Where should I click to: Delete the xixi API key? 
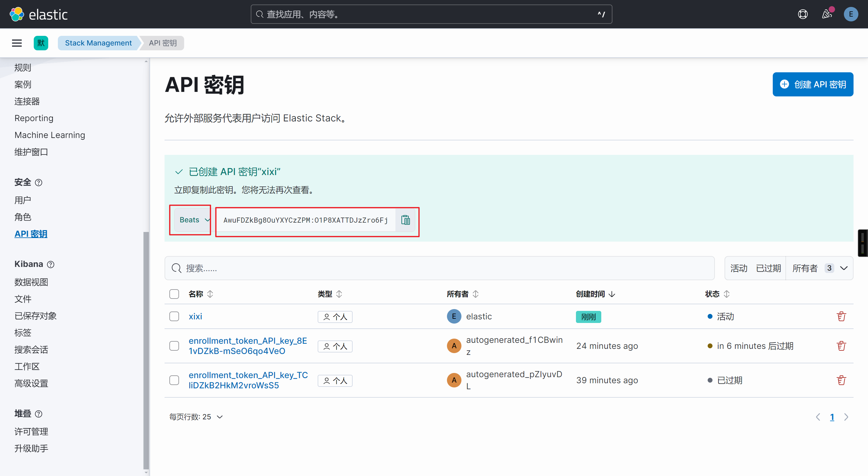pyautogui.click(x=841, y=316)
